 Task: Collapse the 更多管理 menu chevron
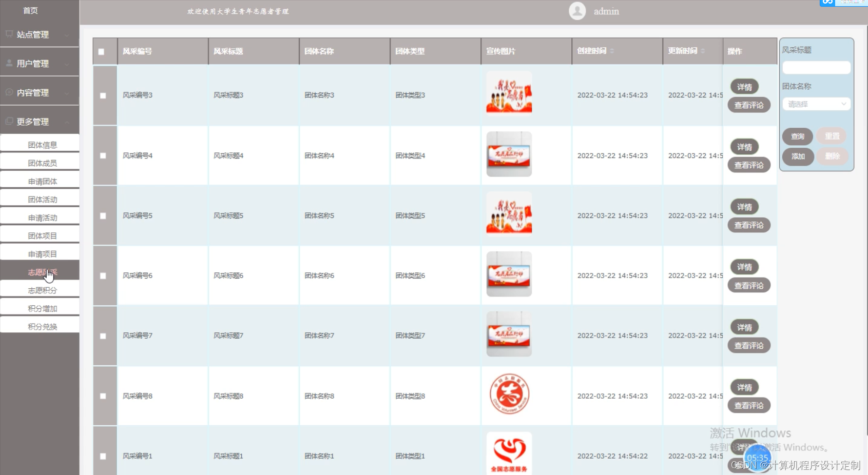point(67,122)
